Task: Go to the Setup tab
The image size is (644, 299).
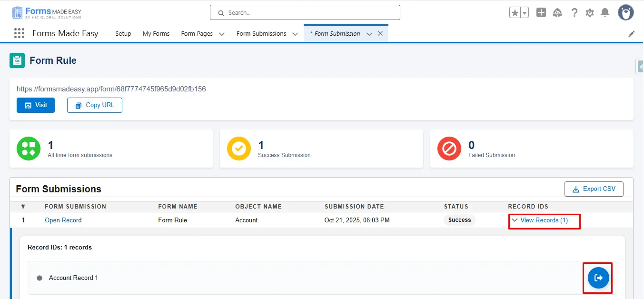Action: pyautogui.click(x=123, y=34)
